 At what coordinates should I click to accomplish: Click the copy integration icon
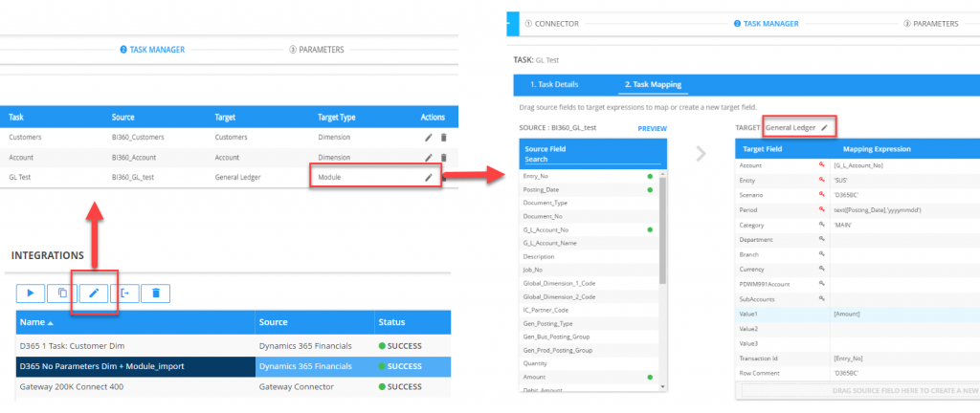tap(62, 293)
